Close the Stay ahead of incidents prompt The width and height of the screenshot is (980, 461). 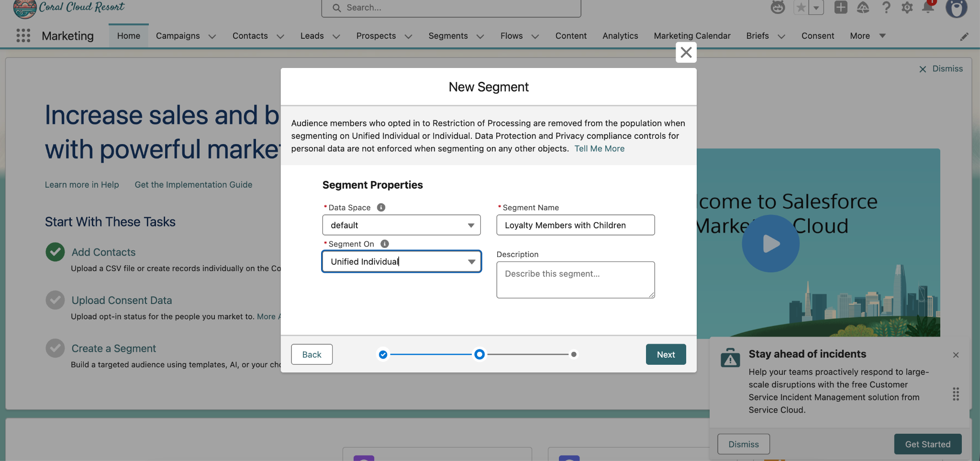[x=956, y=355]
